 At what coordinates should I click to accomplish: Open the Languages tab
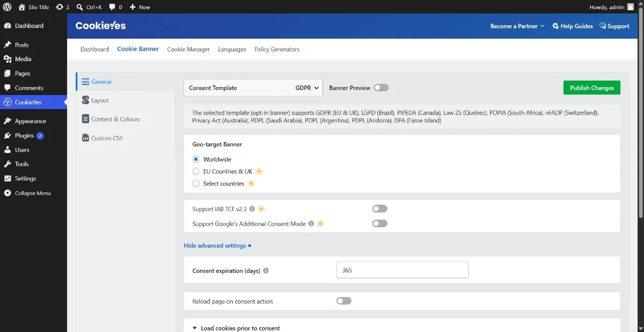[x=232, y=49]
